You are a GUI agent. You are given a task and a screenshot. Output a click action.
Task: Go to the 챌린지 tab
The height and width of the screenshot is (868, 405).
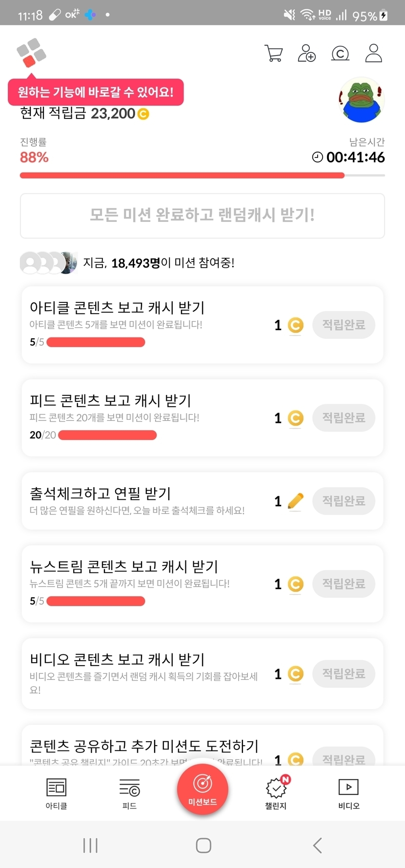276,793
